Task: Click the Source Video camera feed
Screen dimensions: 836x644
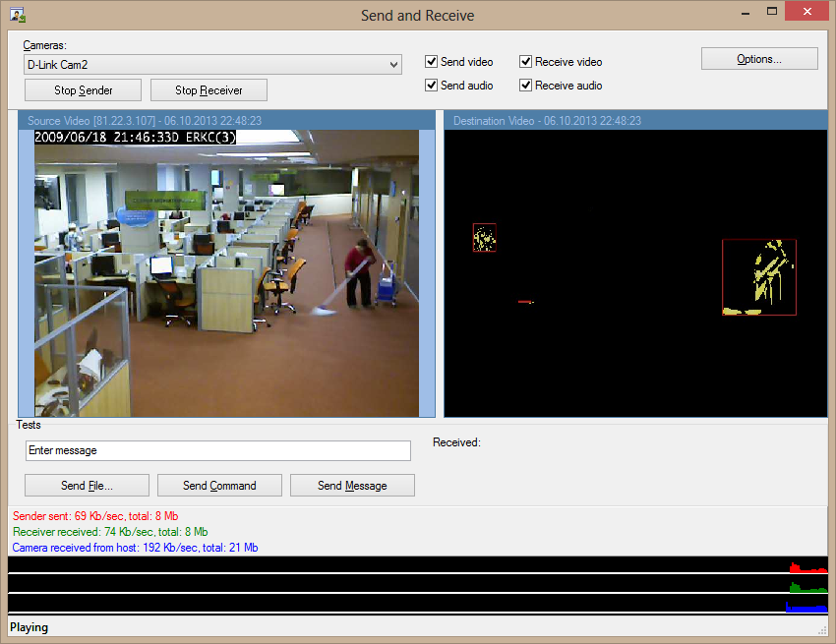Action: click(226, 272)
